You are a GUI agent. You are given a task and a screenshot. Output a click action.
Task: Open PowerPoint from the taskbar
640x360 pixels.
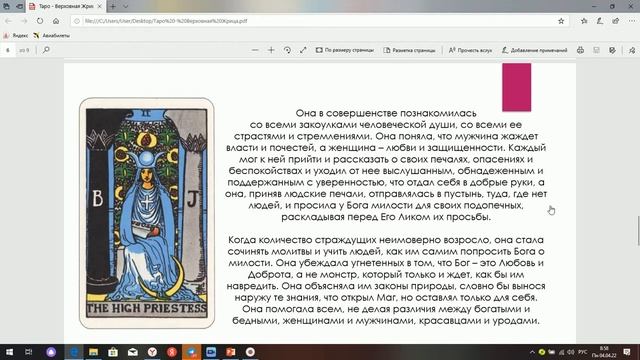click(231, 352)
